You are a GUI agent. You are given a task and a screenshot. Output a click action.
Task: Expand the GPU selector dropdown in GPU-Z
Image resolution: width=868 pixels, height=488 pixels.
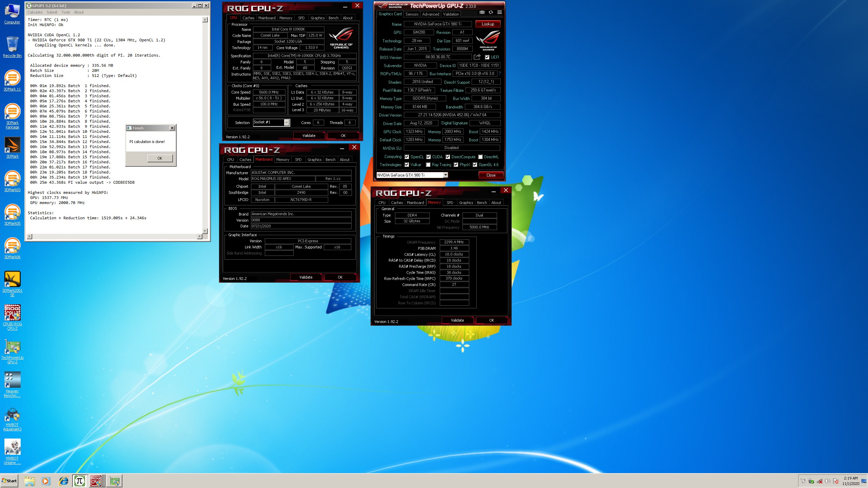coord(446,175)
